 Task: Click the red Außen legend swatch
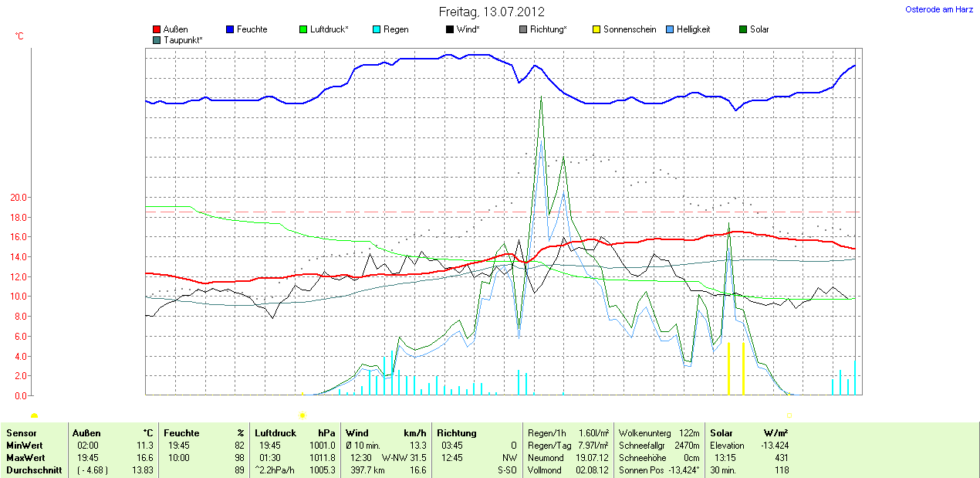point(157,29)
